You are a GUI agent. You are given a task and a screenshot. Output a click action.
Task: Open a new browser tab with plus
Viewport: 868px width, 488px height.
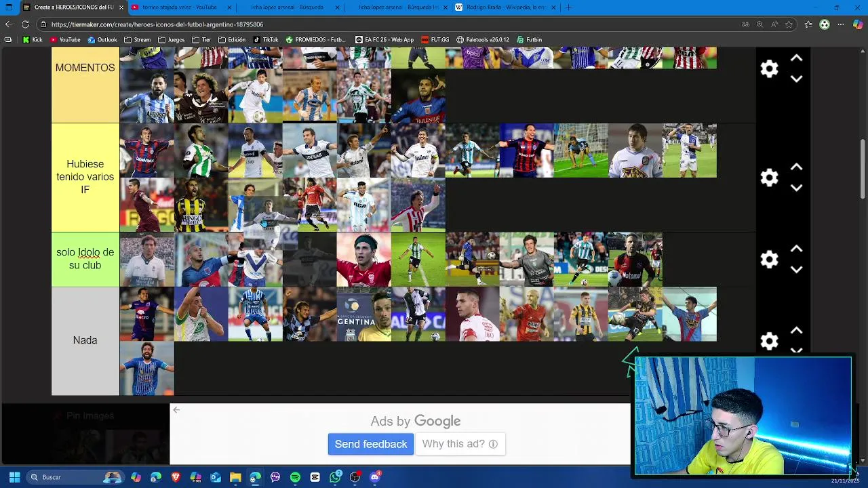(568, 7)
